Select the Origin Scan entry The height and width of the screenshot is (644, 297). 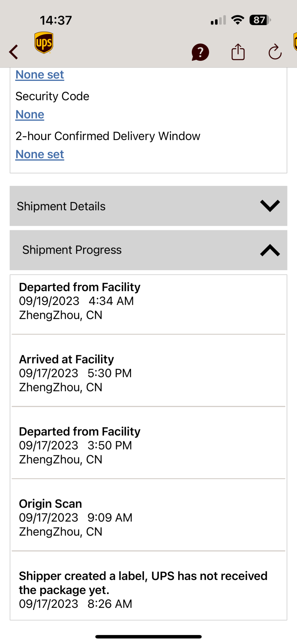click(x=148, y=517)
